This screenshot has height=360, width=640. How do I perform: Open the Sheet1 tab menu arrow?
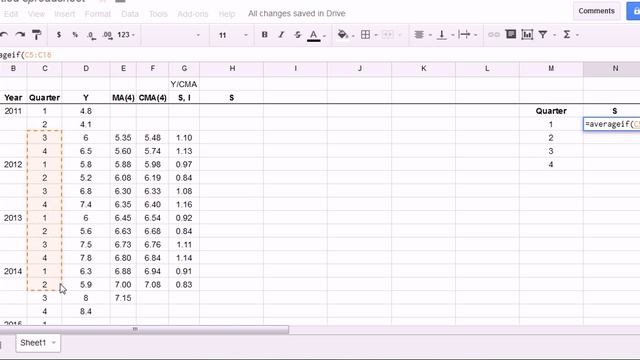(x=54, y=343)
